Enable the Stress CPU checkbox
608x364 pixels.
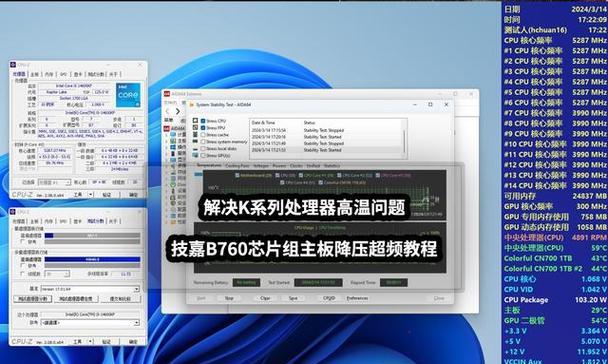tap(203, 121)
